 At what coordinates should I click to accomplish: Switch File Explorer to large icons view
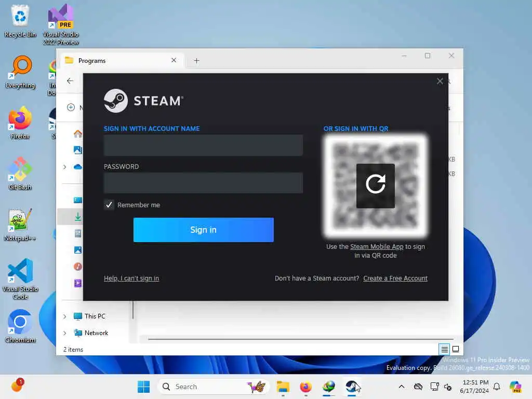[456, 349]
